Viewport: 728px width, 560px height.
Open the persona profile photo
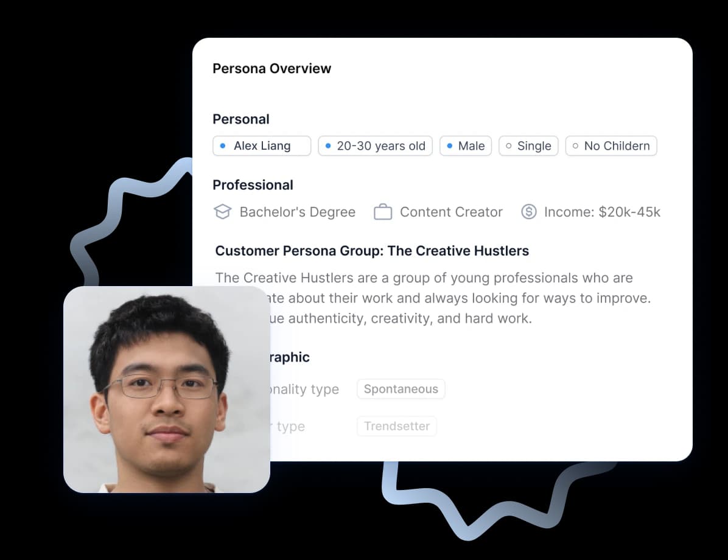pyautogui.click(x=166, y=390)
